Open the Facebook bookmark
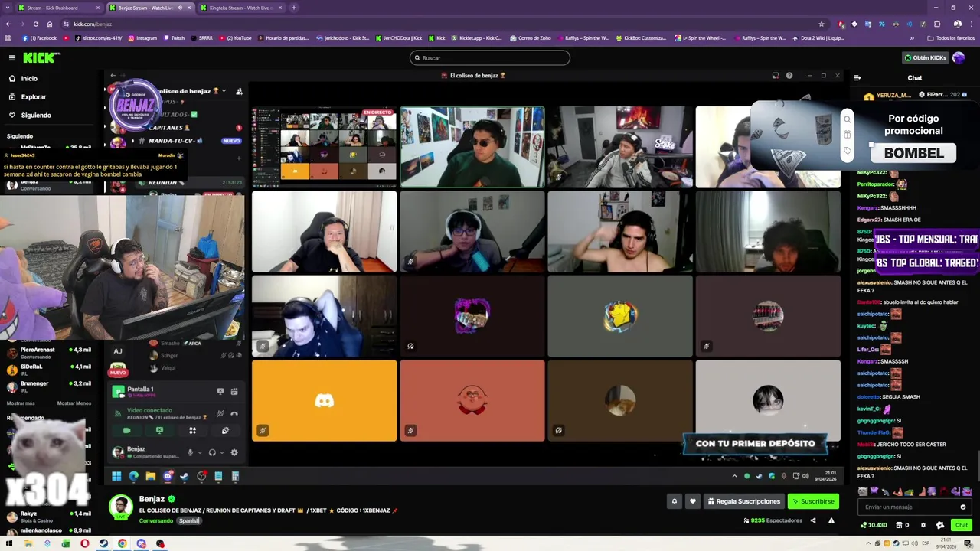The image size is (980, 551). (40, 37)
